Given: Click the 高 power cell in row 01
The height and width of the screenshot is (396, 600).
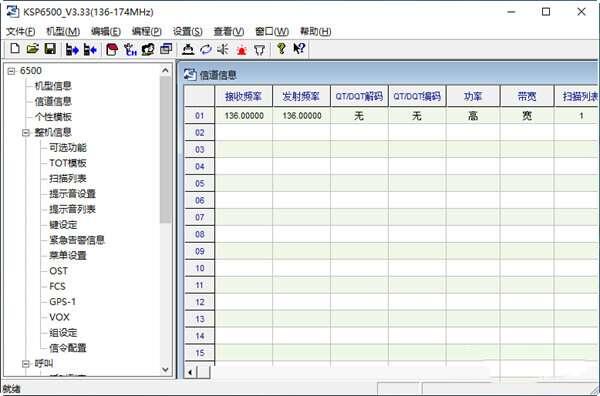Looking at the screenshot, I should tap(473, 116).
